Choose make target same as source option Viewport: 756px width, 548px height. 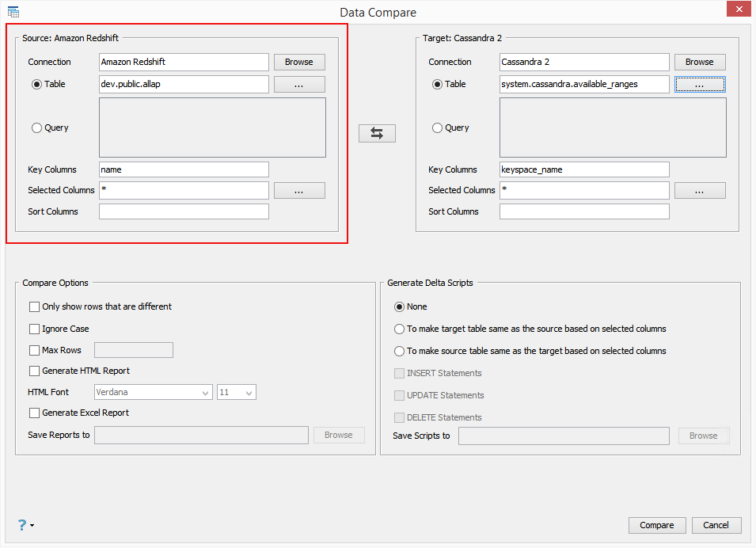(400, 329)
